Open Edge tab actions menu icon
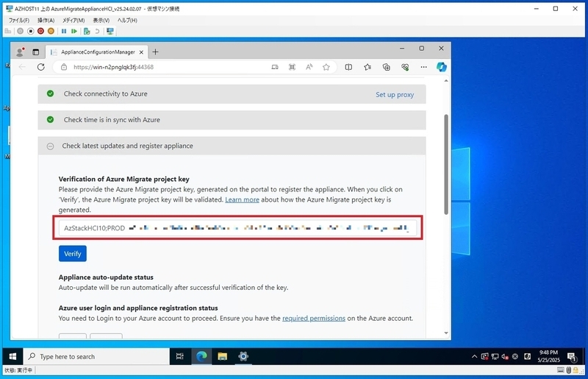This screenshot has height=379, width=588. point(35,52)
